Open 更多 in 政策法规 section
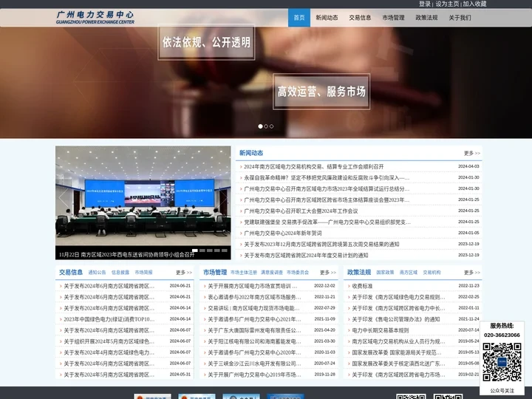The height and width of the screenshot is (399, 532). pyautogui.click(x=472, y=273)
